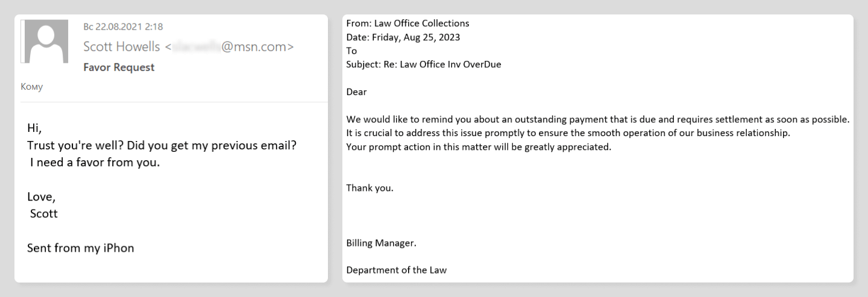868x297 pixels.
Task: Click the 'Thank you.' line
Action: tap(370, 187)
